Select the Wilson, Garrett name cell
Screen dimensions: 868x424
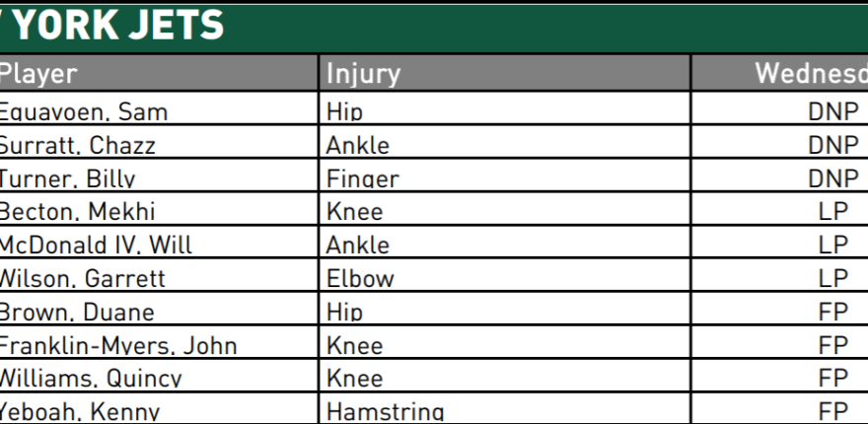click(x=84, y=279)
